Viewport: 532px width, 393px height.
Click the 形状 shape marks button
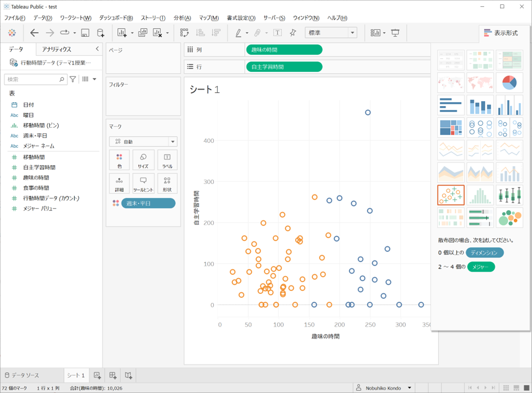click(167, 183)
